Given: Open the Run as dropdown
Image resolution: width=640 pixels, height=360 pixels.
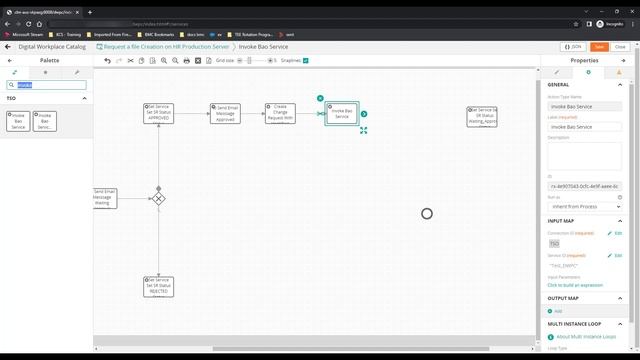Looking at the screenshot, I should pyautogui.click(x=584, y=207).
